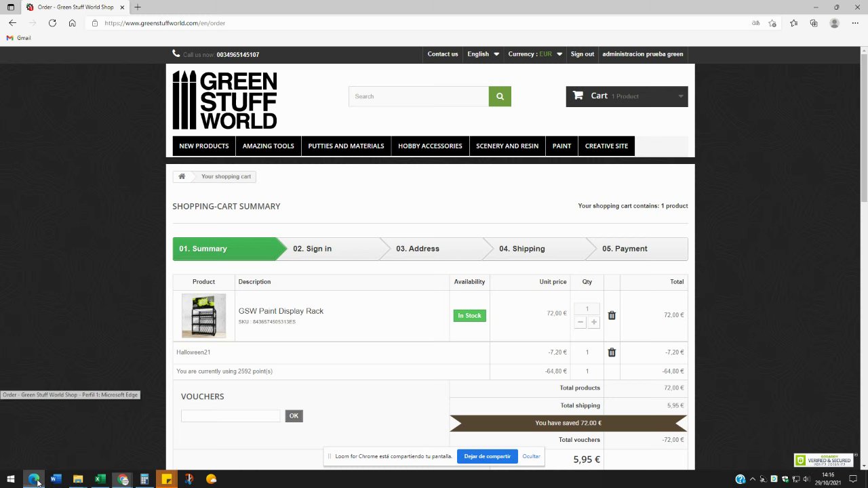Open PAINT menu

(561, 146)
